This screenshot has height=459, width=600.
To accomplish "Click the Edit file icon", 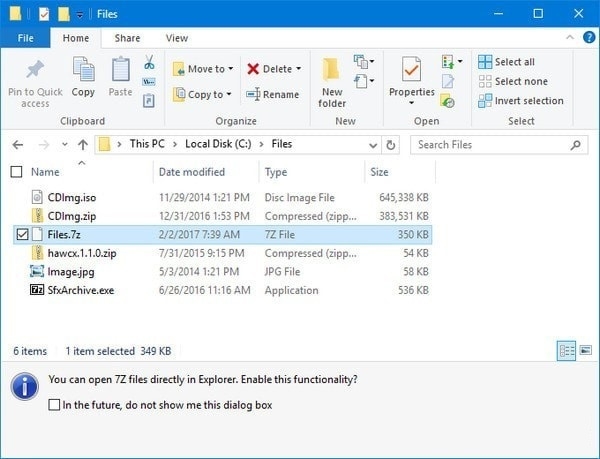I will (x=448, y=81).
